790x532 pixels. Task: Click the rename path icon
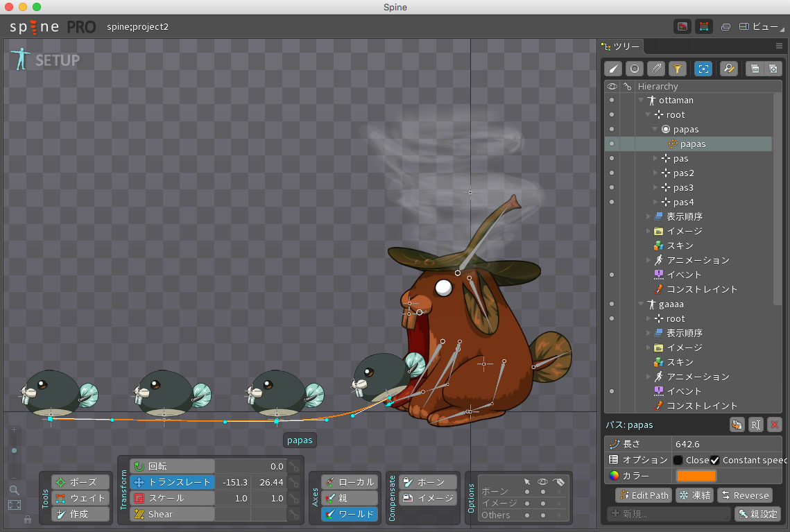[x=756, y=424]
